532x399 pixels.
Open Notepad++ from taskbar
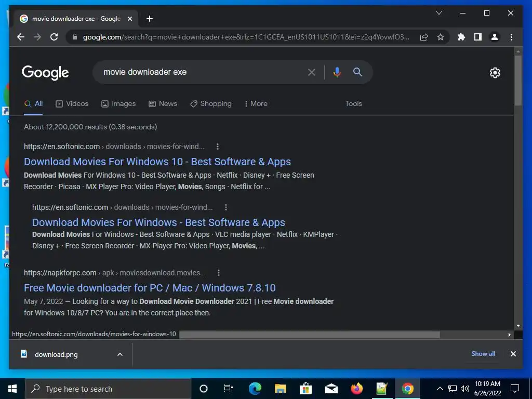[382, 389]
